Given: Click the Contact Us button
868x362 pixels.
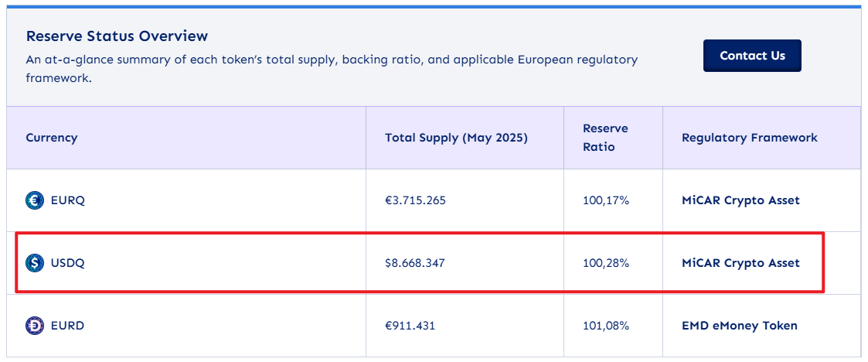Looking at the screenshot, I should 752,56.
